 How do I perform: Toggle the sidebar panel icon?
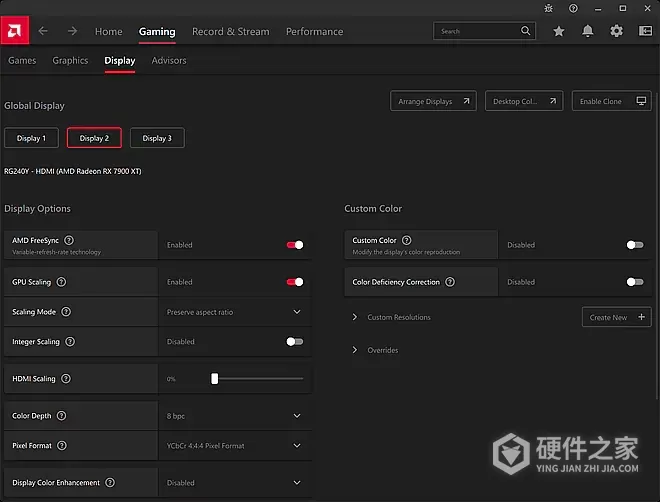click(645, 31)
